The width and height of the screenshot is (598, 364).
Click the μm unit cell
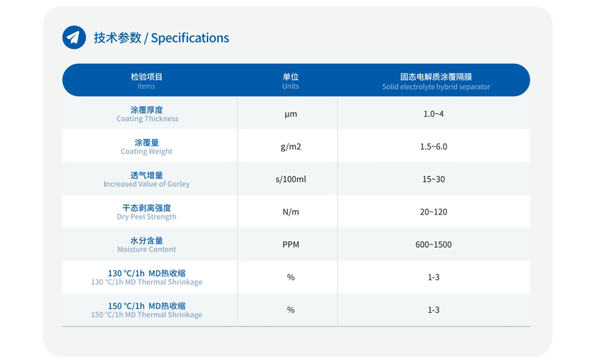coord(290,114)
